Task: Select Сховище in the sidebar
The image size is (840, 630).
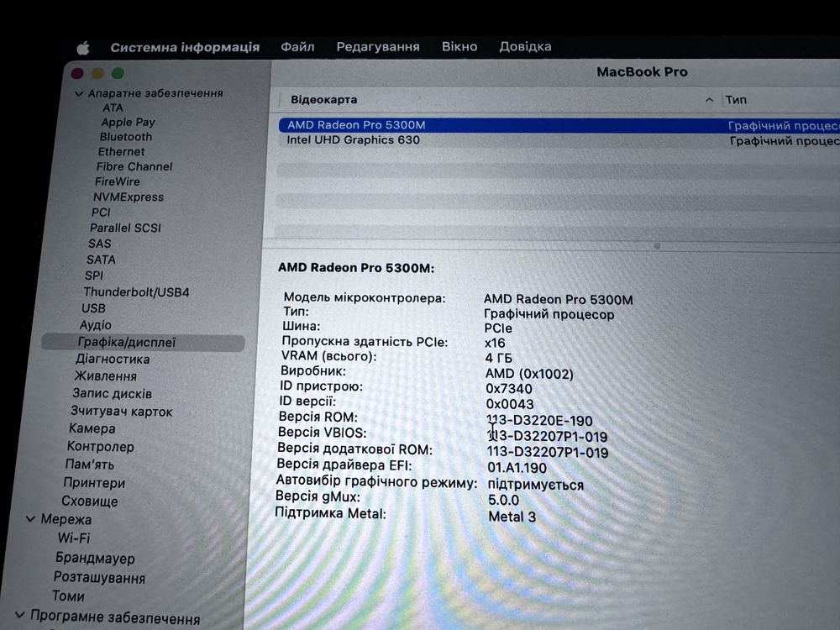Action: click(x=90, y=501)
